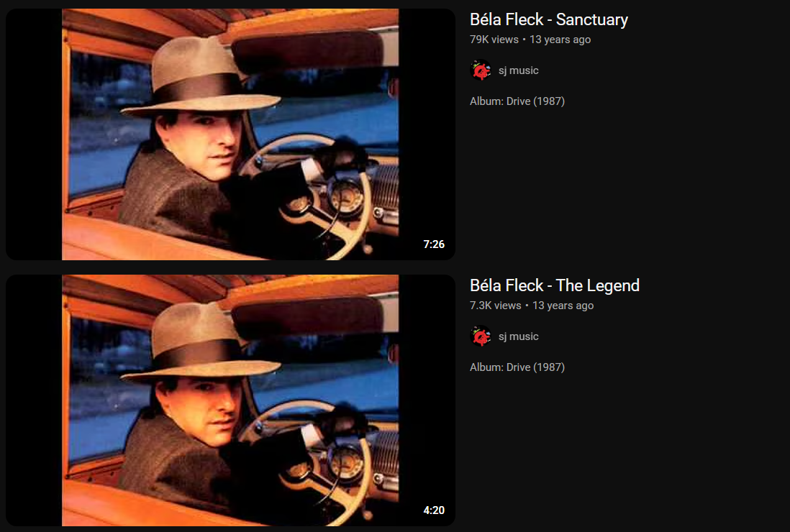Select 'Album: Drive (1987)' description under Sanctuary
Image resolution: width=790 pixels, height=532 pixels.
click(x=517, y=101)
